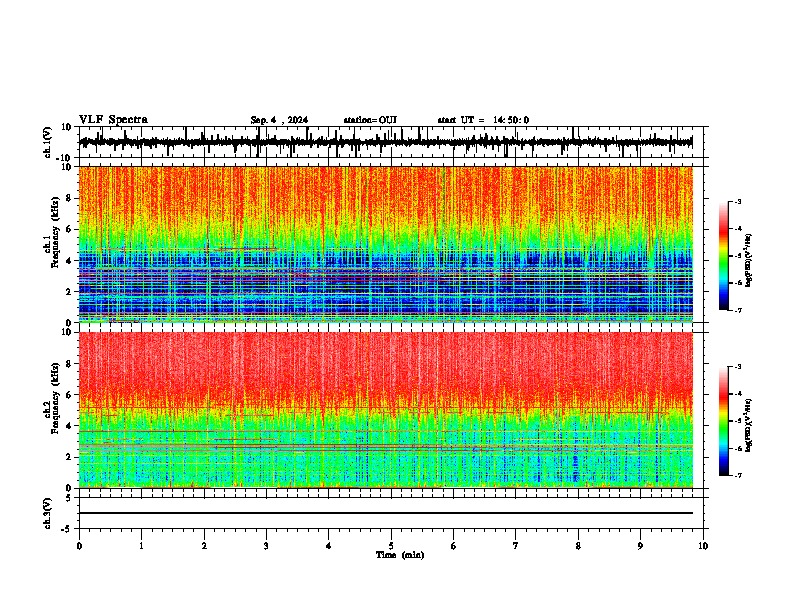Click time axis tick label '8'
Screen dimensions: 792x612
pyautogui.click(x=578, y=546)
